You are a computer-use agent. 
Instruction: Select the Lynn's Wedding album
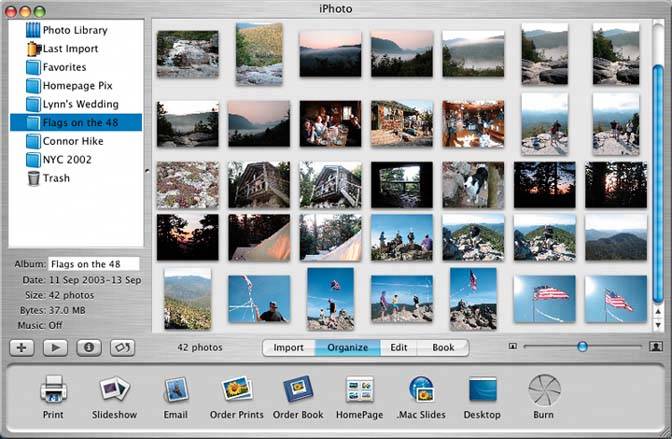pyautogui.click(x=80, y=104)
